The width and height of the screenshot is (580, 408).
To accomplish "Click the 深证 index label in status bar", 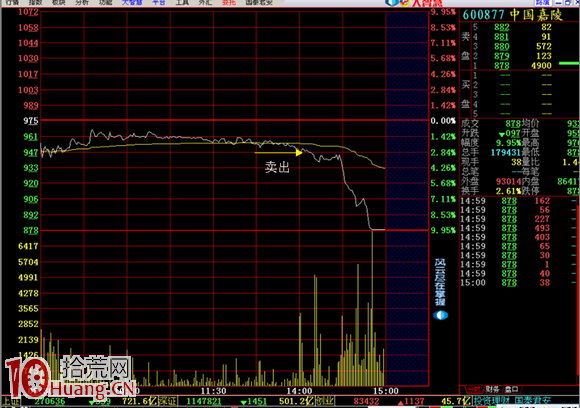I will (168, 401).
